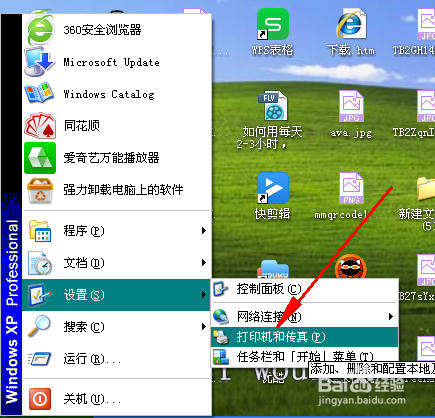
Task: Select the TB2ZqnI JPG desktop icon
Action: pos(426,106)
